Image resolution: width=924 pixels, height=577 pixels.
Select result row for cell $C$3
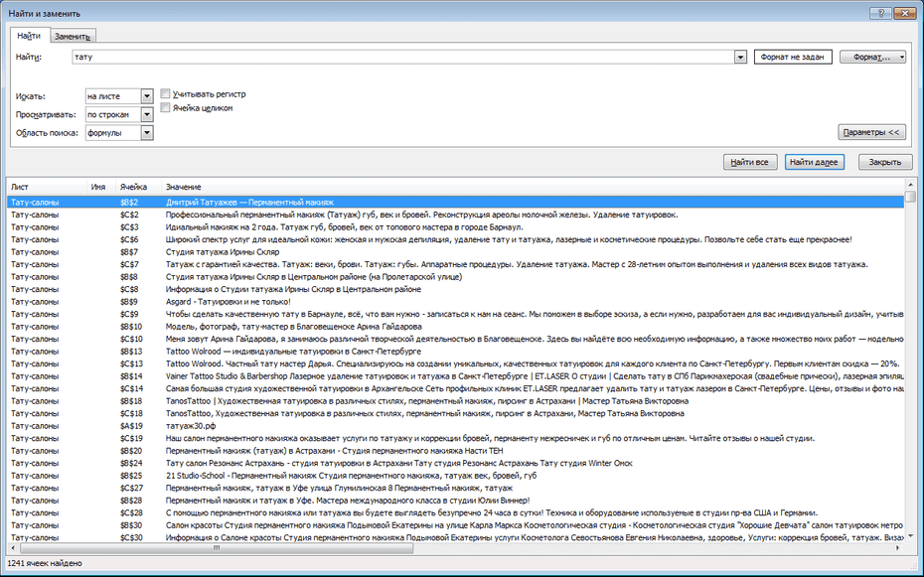[x=455, y=226]
